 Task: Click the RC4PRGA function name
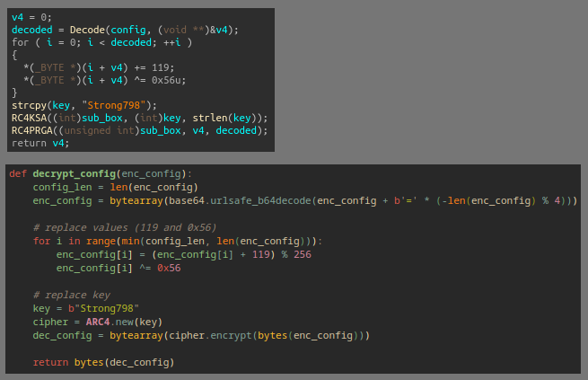[32, 130]
